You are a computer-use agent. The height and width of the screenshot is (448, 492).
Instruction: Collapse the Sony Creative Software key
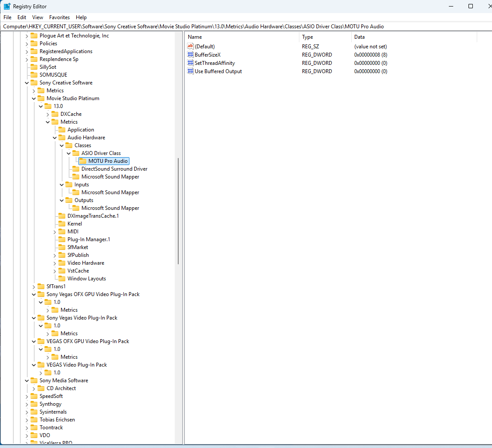pyautogui.click(x=27, y=83)
